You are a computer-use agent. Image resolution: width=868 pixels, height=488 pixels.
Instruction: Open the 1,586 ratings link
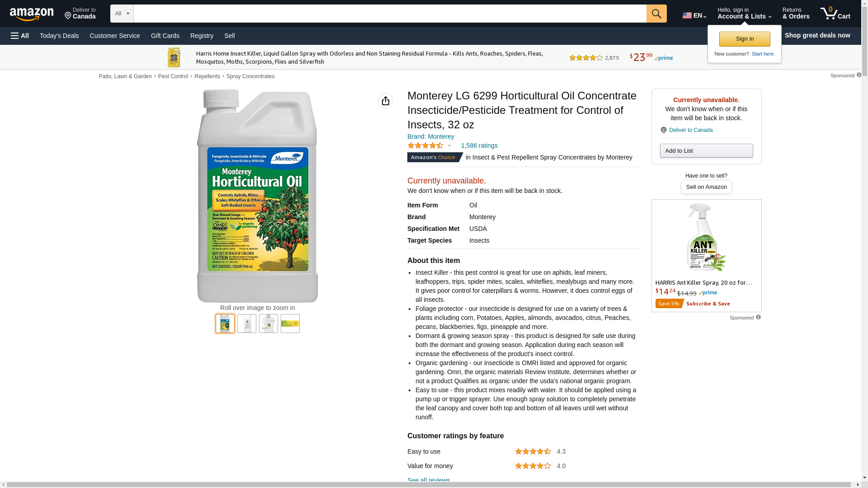pos(479,145)
